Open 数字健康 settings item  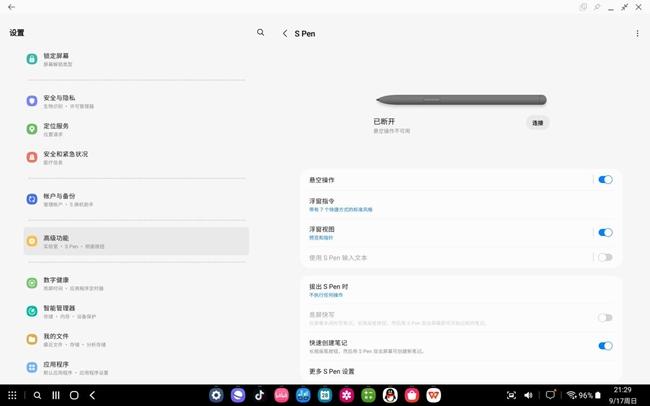pyautogui.click(x=136, y=283)
